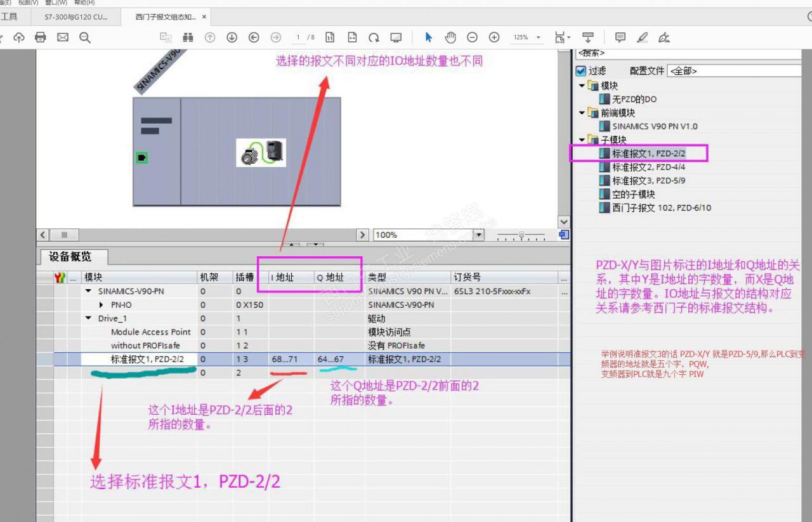Switch to read mode with monitor icon

click(x=396, y=37)
